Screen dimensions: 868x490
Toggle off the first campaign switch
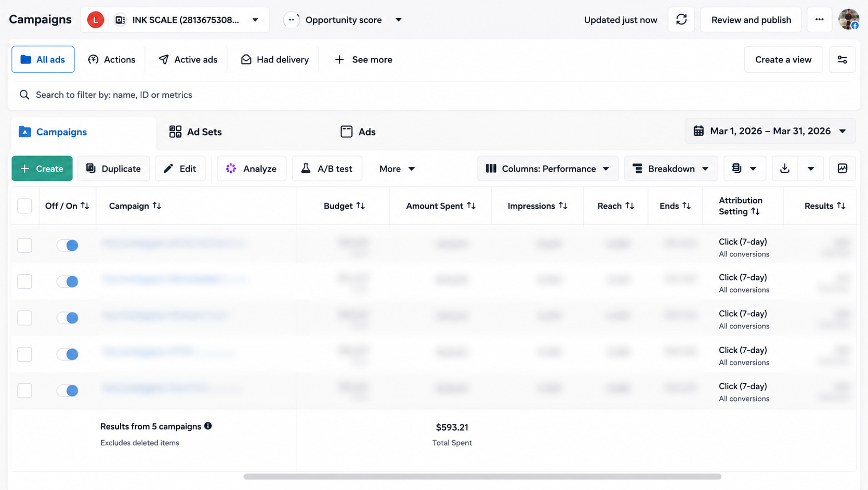[68, 245]
